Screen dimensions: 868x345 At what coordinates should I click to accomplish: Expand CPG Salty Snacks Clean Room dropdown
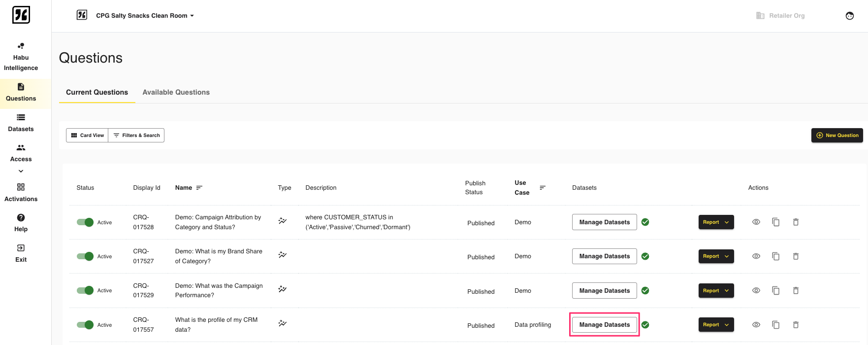145,16
